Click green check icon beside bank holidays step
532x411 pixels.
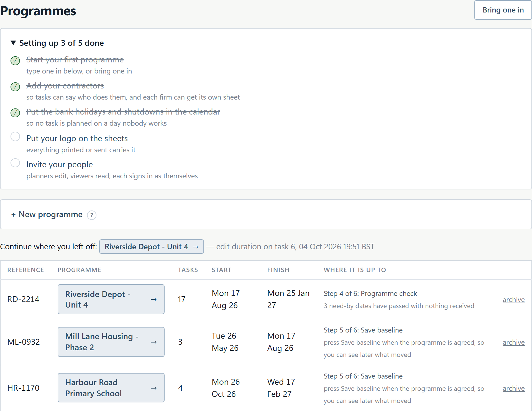pyautogui.click(x=15, y=113)
